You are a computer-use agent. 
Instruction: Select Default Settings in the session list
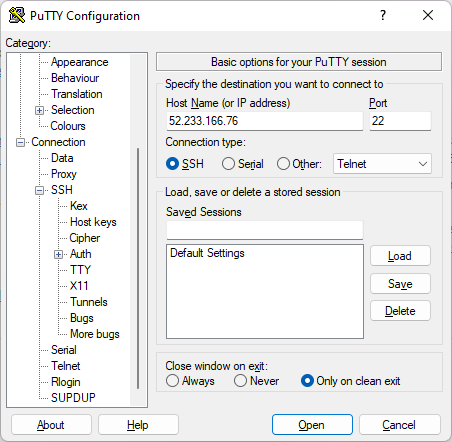click(207, 253)
